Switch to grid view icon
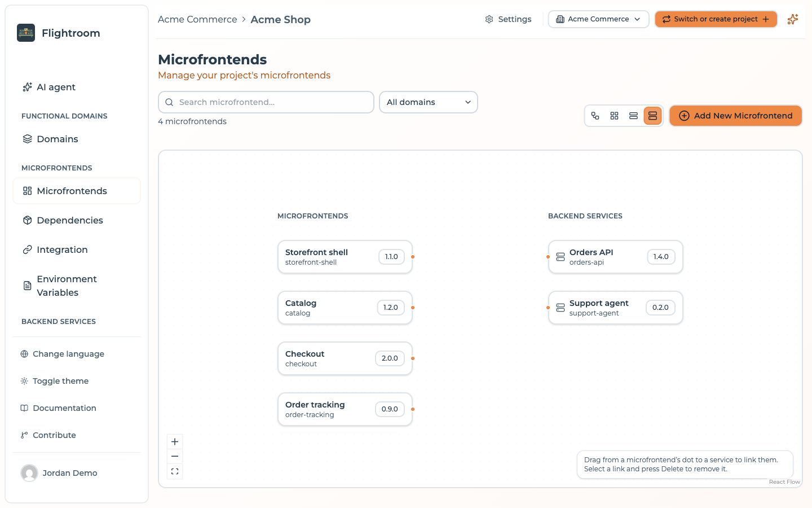Viewport: 812px width, 508px height. coord(615,116)
